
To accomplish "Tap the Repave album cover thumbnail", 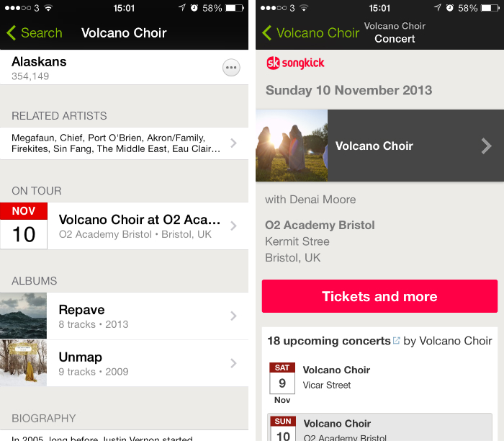I will click(x=24, y=316).
